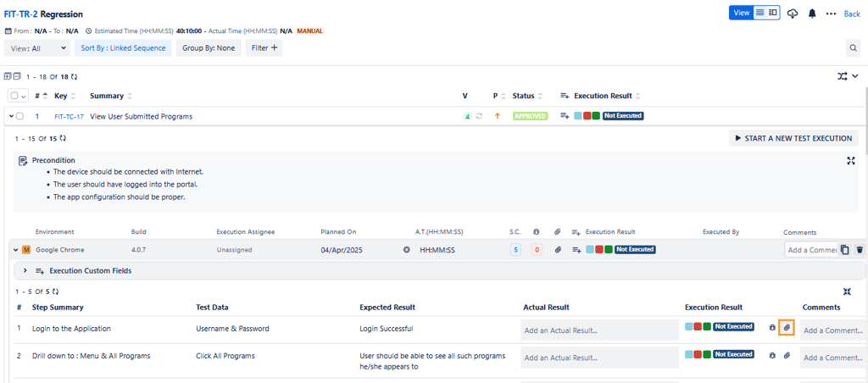This screenshot has height=383, width=868.
Task: Sort table by Summary column
Action: [130, 96]
